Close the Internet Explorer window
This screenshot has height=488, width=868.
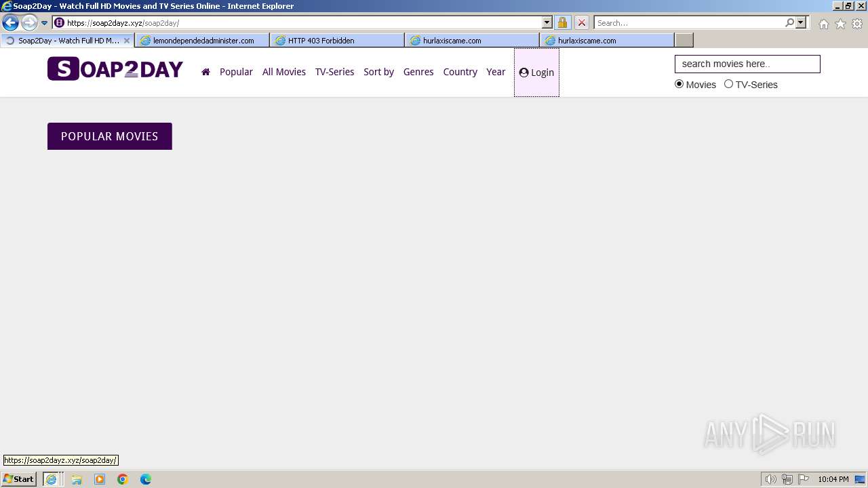(861, 6)
